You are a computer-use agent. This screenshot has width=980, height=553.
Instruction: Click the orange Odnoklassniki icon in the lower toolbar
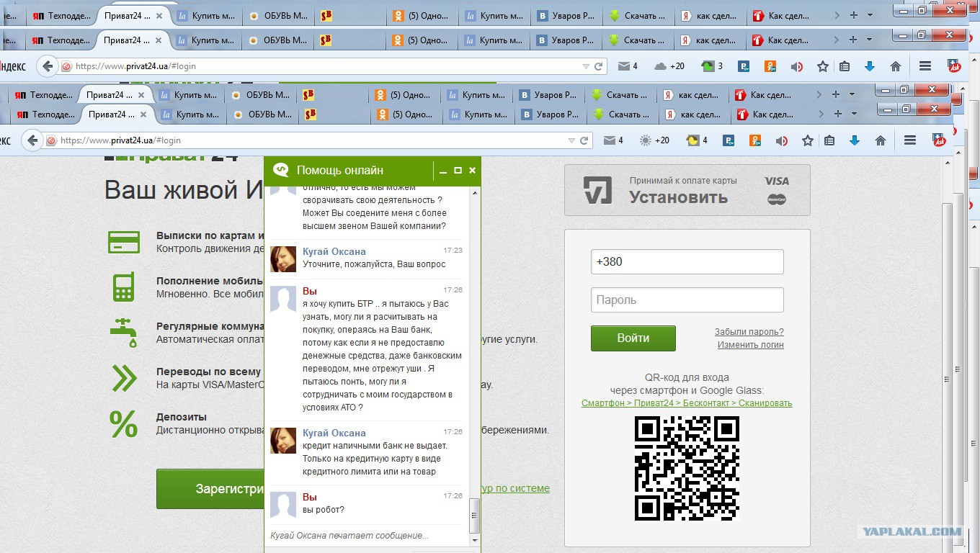coord(755,140)
